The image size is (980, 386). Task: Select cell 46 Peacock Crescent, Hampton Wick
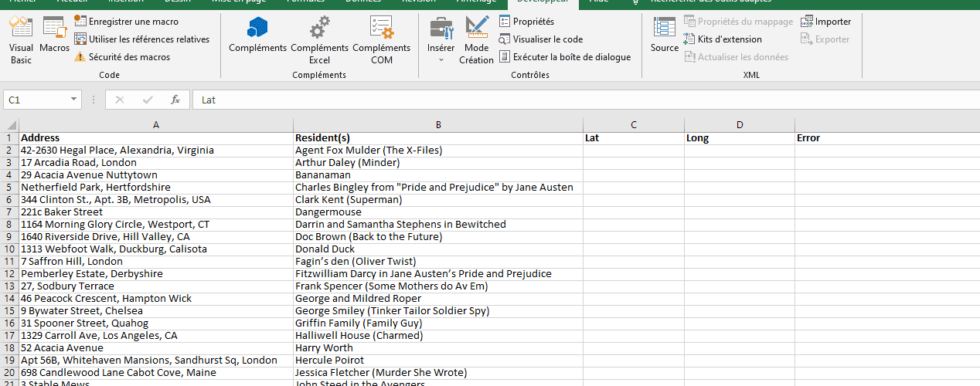click(x=156, y=299)
